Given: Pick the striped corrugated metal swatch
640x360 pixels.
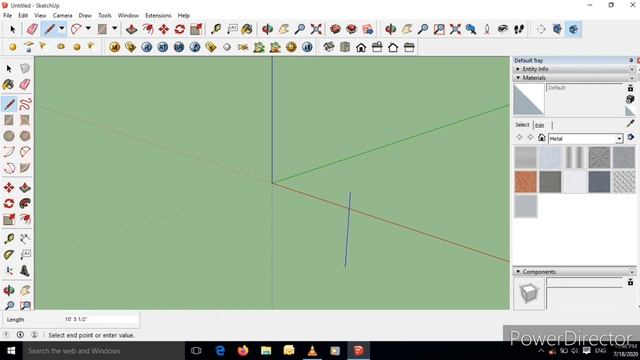Looking at the screenshot, I should click(575, 157).
